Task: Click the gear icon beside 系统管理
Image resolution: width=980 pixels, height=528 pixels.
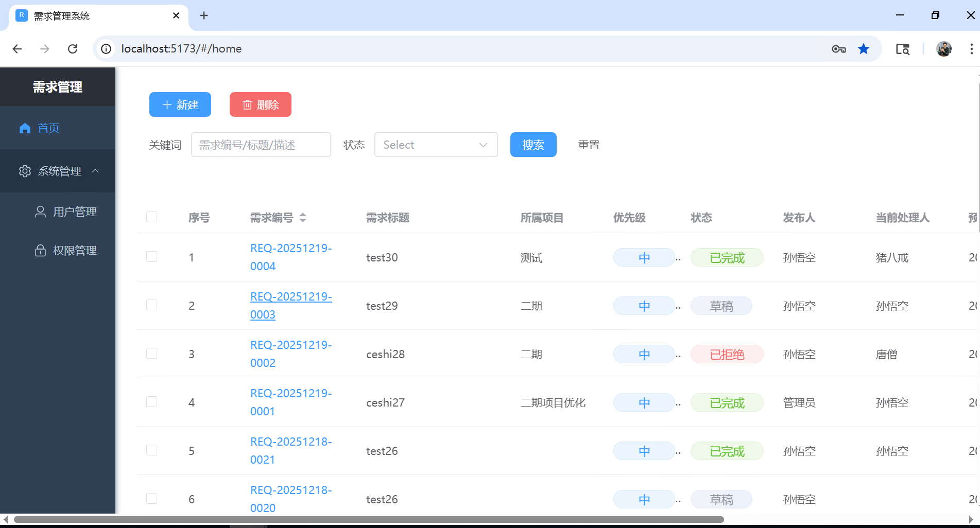Action: click(x=25, y=171)
